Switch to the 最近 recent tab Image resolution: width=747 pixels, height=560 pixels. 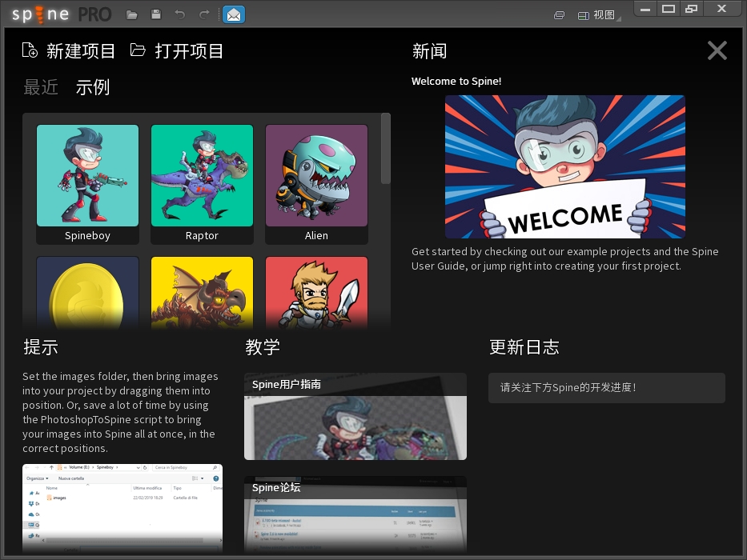tap(41, 87)
